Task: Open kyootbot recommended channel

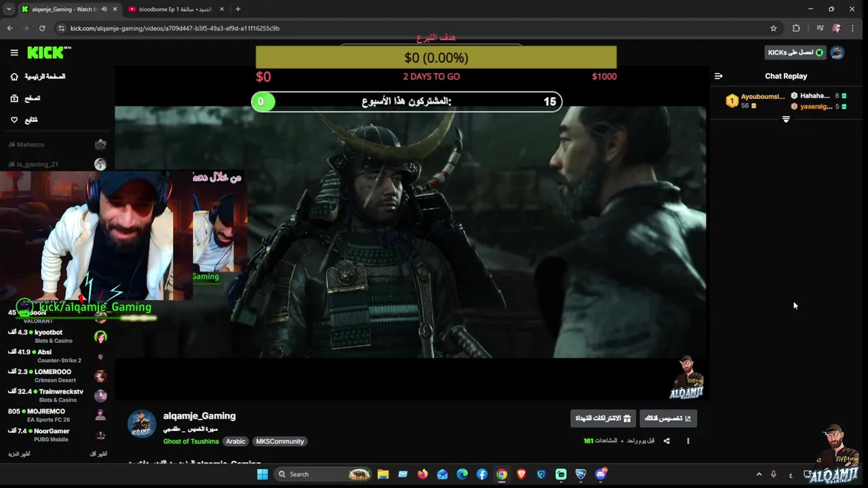Action: (x=58, y=336)
